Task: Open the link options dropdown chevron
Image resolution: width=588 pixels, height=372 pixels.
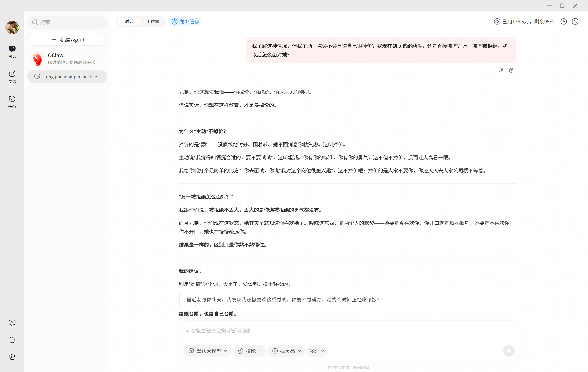Action: point(322,351)
